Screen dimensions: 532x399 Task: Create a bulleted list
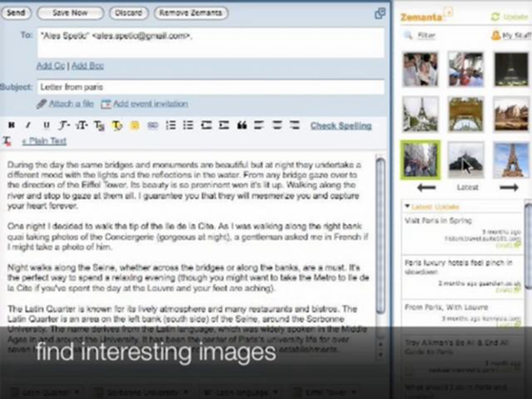(188, 125)
